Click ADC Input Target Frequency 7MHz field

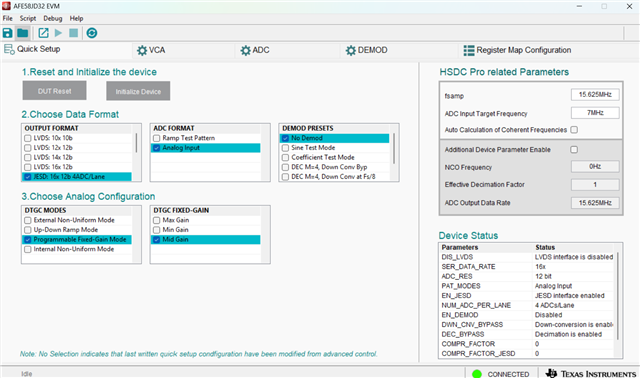click(595, 113)
